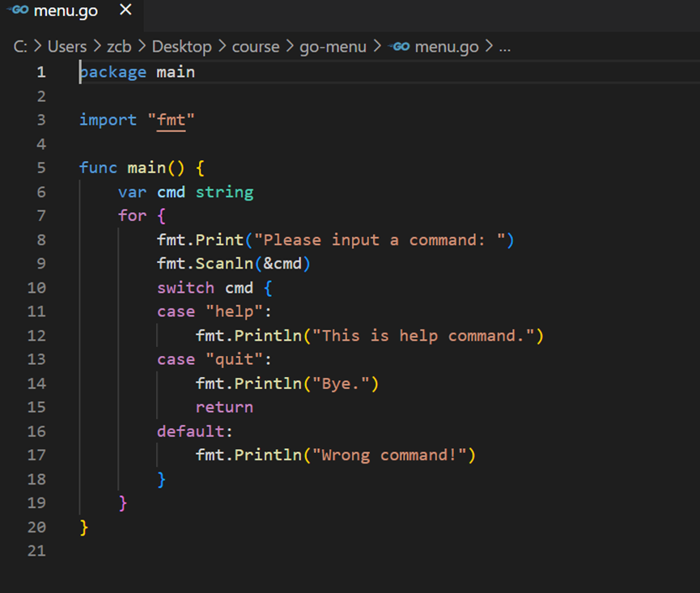Open the zcb folder breadcrumb
The image size is (700, 593).
118,47
